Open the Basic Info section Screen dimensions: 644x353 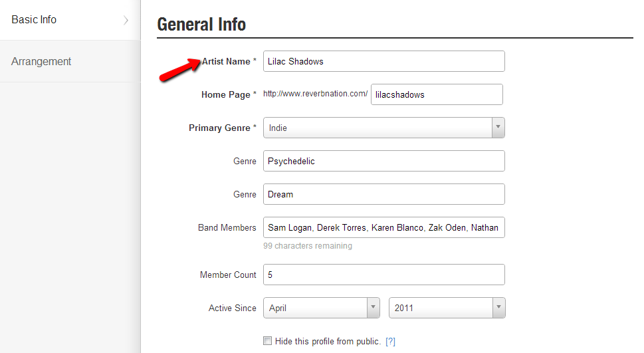(x=35, y=20)
